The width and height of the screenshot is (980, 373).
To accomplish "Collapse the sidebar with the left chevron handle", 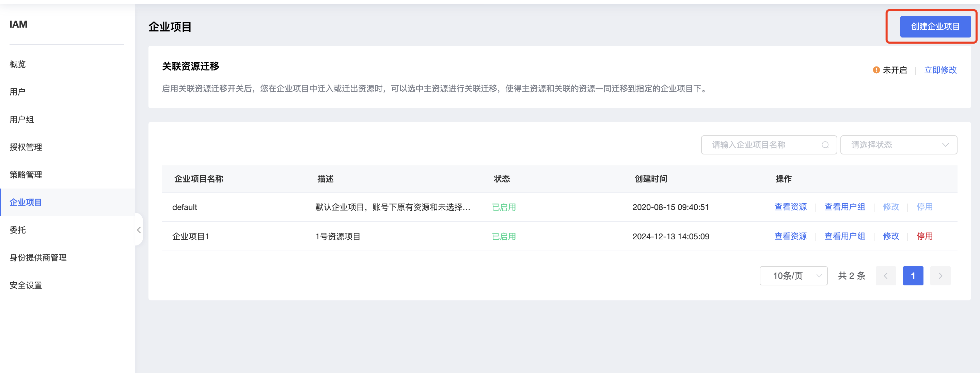I will [x=139, y=230].
